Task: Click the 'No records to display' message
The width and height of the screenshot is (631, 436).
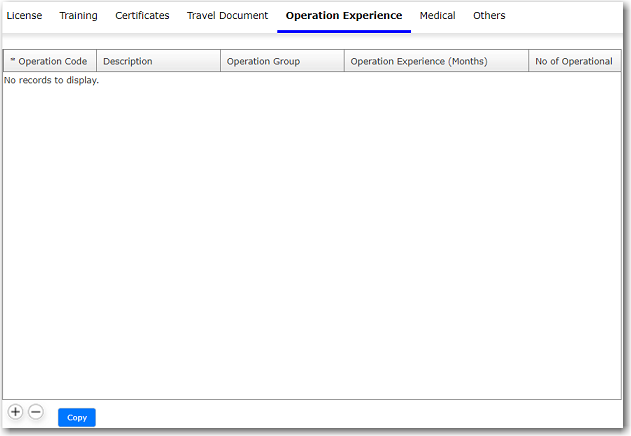Action: 52,80
